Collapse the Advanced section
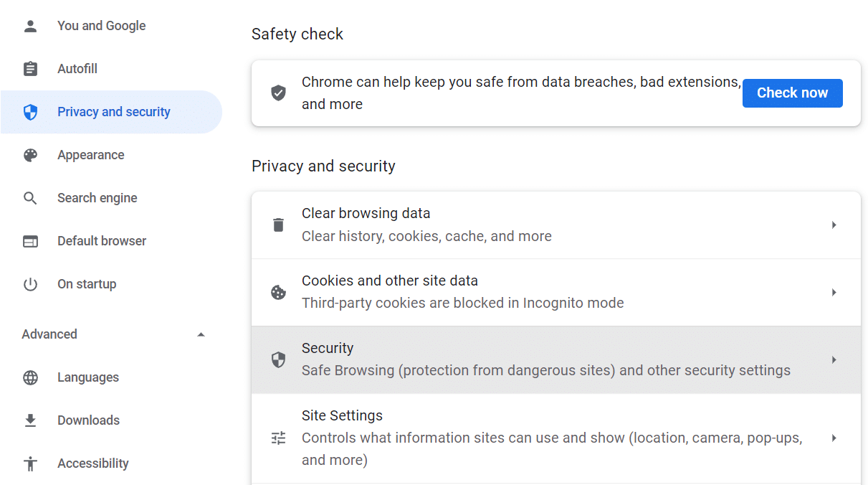The height and width of the screenshot is (485, 868). (x=201, y=334)
